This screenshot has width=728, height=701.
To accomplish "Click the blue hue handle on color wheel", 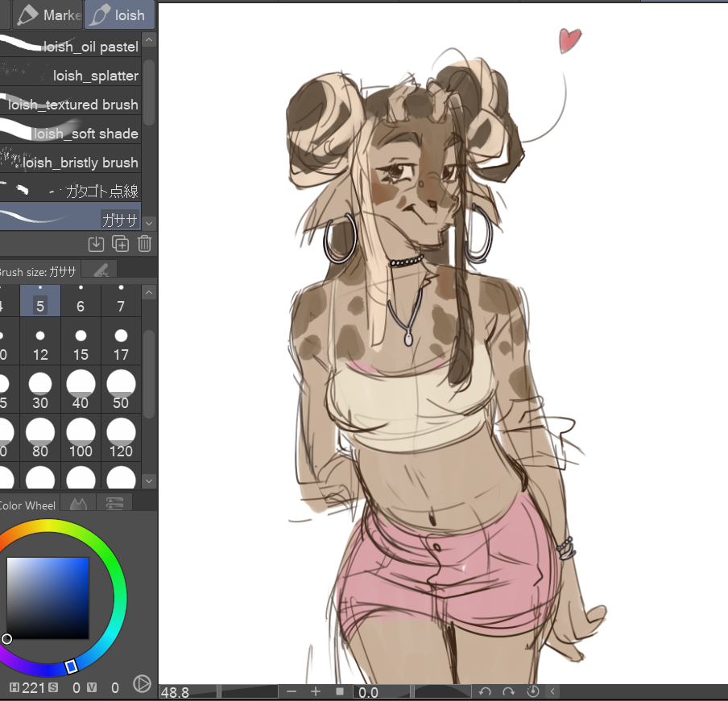I will tap(71, 666).
